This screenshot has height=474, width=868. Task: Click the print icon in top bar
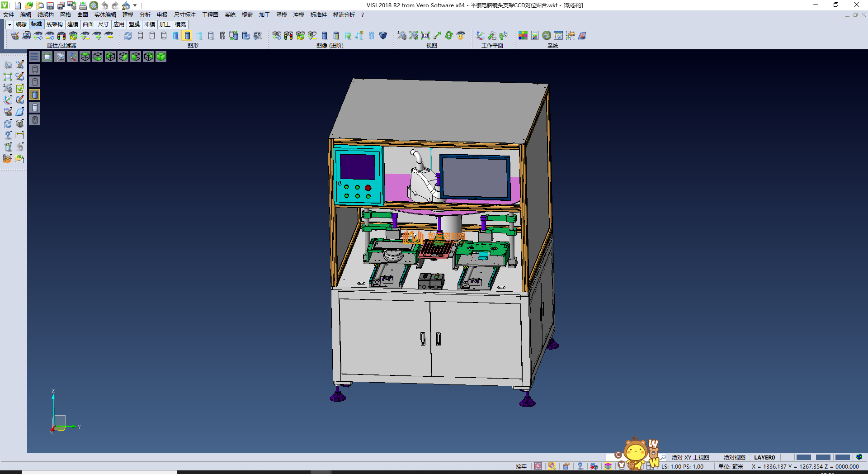(x=83, y=5)
